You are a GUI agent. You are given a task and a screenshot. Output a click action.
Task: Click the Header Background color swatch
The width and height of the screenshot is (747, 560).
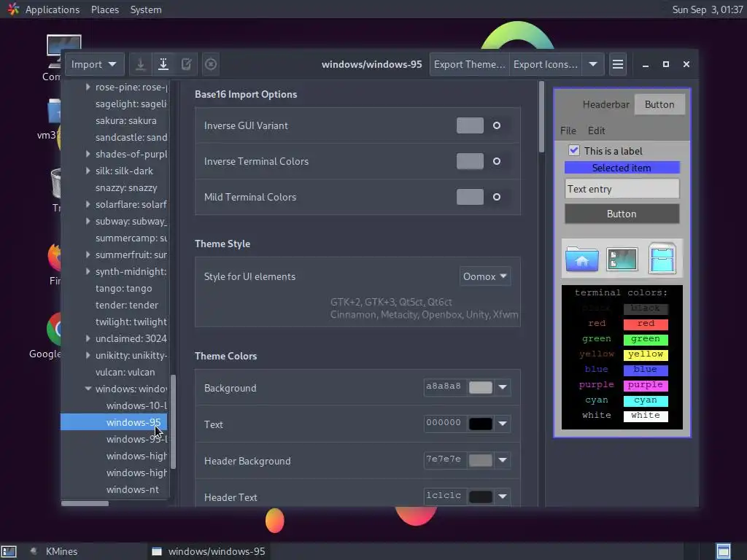point(481,460)
